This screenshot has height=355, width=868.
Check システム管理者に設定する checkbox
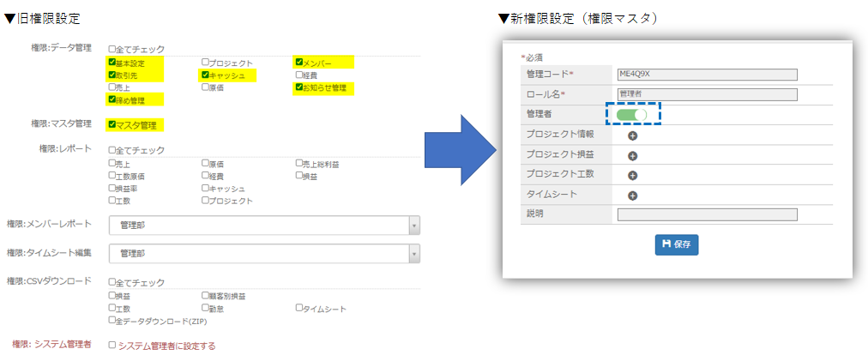[x=112, y=345]
